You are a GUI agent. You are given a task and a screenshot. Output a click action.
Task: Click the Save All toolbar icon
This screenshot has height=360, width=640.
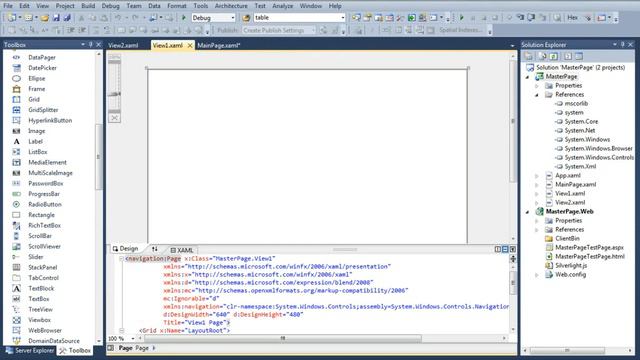[x=67, y=18]
